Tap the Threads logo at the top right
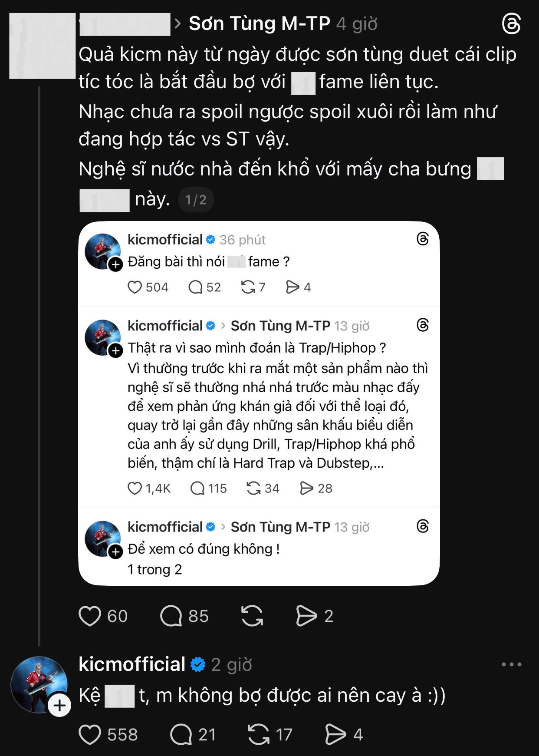 (x=511, y=23)
